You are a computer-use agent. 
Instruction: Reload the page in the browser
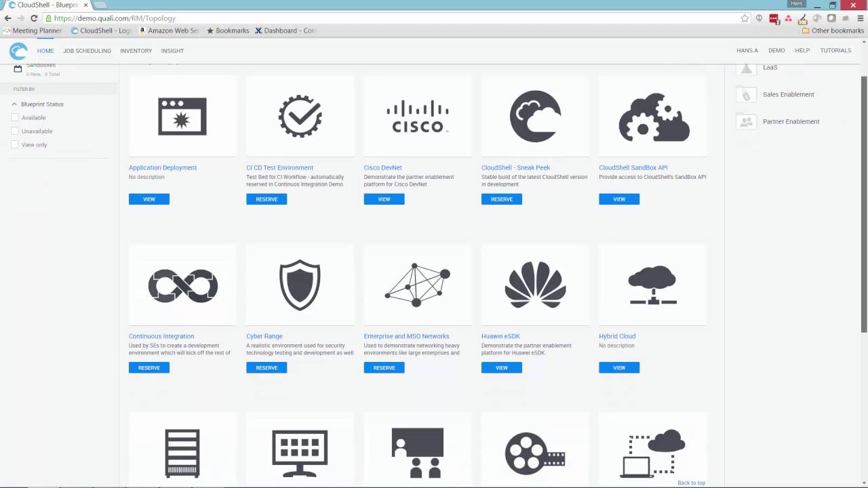point(34,18)
